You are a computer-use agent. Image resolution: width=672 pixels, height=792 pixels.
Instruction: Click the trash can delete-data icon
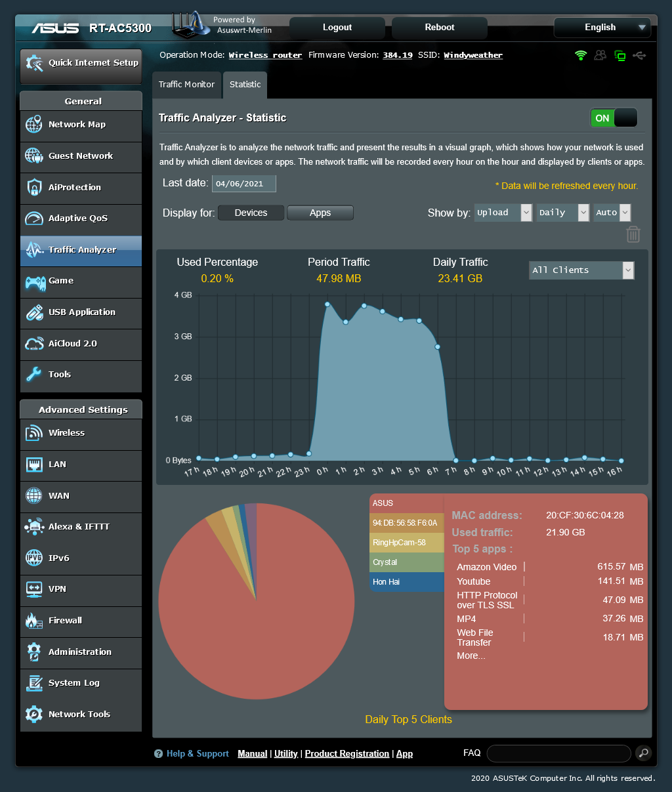633,234
